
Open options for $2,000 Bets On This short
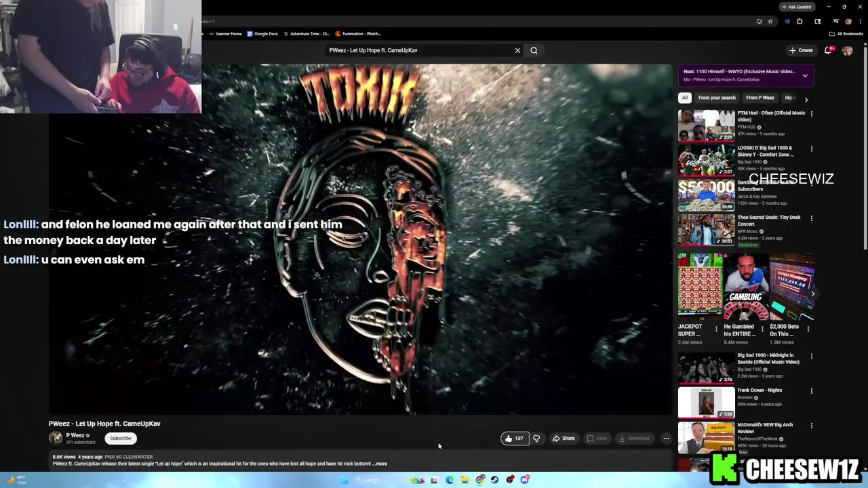(x=808, y=329)
